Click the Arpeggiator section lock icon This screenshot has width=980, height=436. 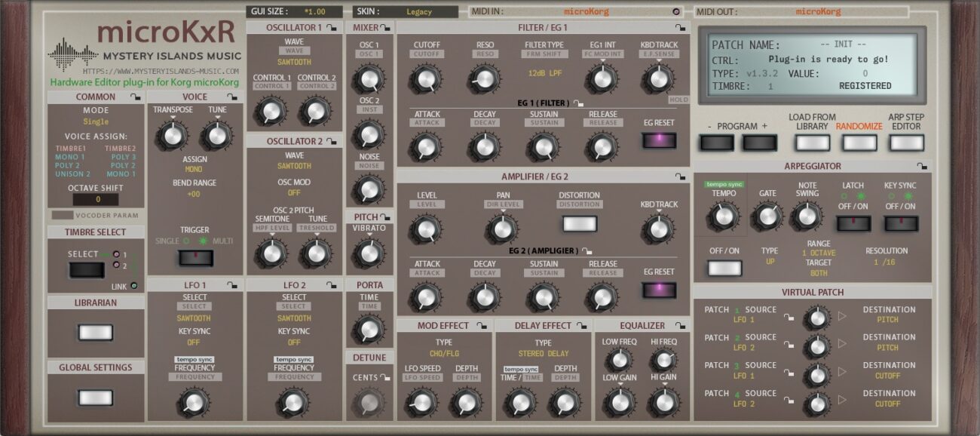click(x=922, y=166)
